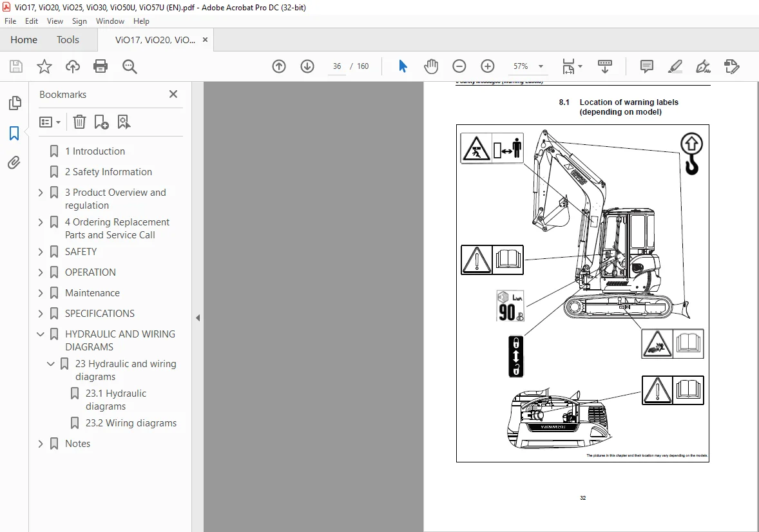Open attachments paperclip panel

pos(14,163)
